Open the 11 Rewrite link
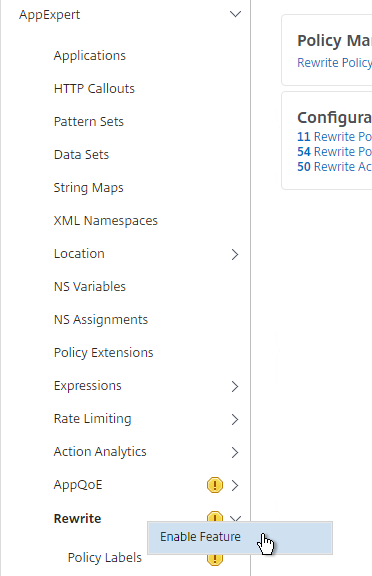The image size is (372, 576). click(x=335, y=137)
